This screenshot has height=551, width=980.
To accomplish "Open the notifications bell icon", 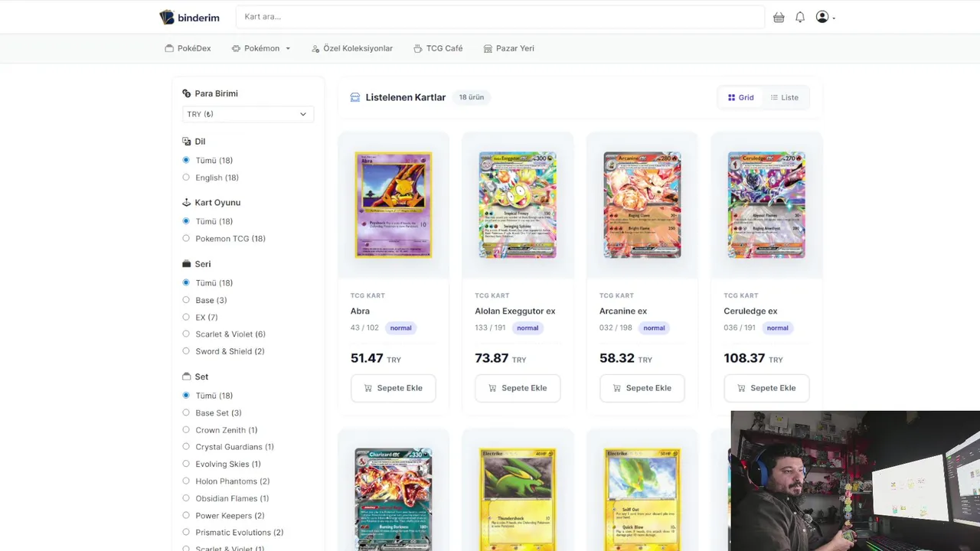I will (800, 17).
